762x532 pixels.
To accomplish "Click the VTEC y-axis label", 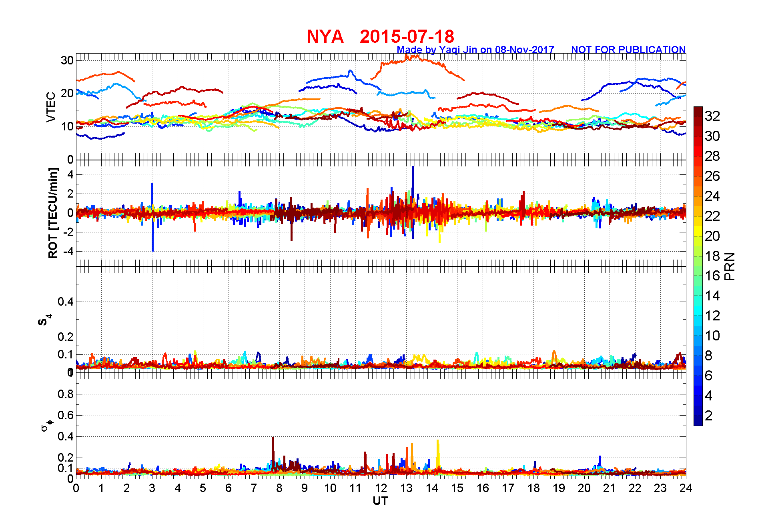I will click(x=51, y=107).
